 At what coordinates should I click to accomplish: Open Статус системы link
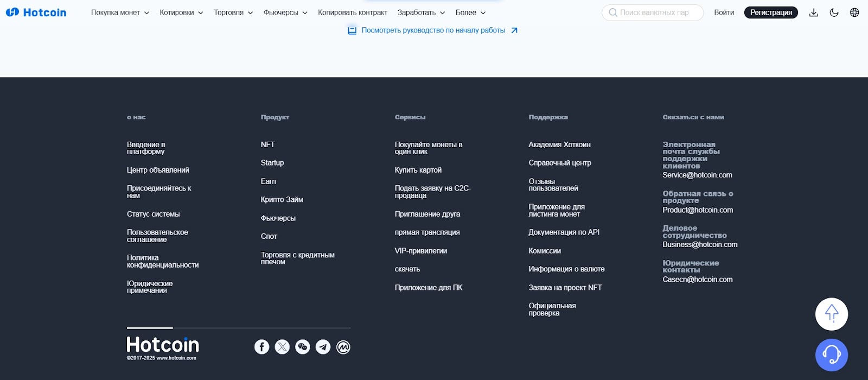pos(153,214)
